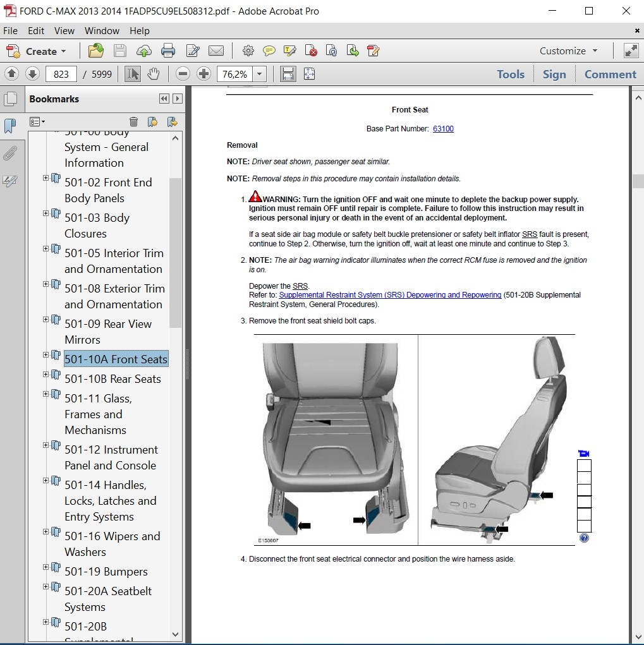Screen dimensions: 644x645
Task: Click the Zoom In plus button
Action: [204, 75]
